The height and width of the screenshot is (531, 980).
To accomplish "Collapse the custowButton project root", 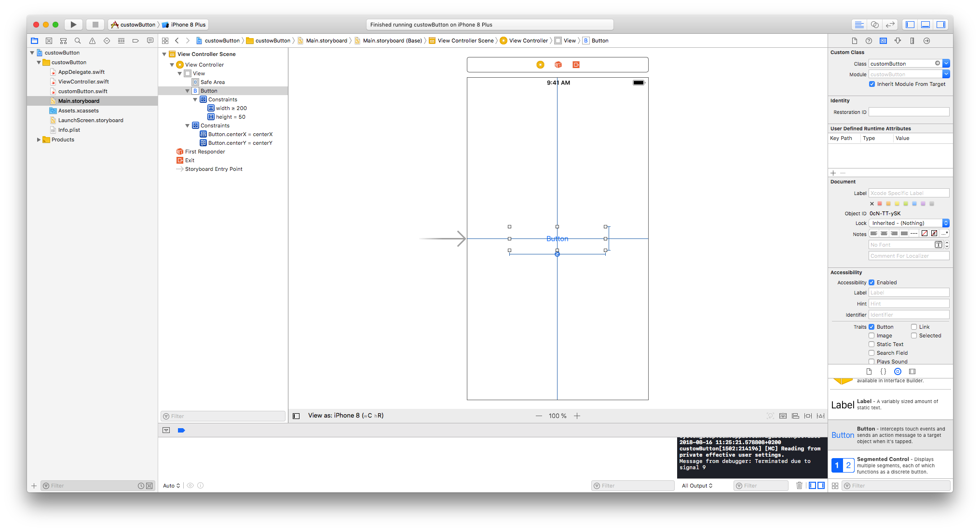I will (x=32, y=53).
